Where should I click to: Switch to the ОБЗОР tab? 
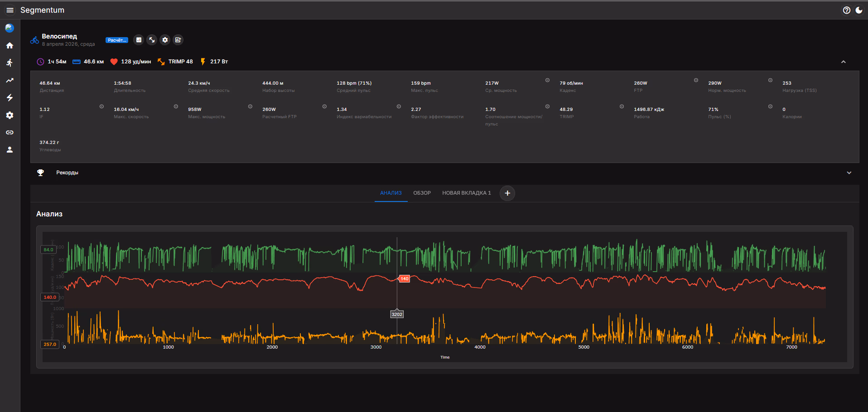[422, 193]
